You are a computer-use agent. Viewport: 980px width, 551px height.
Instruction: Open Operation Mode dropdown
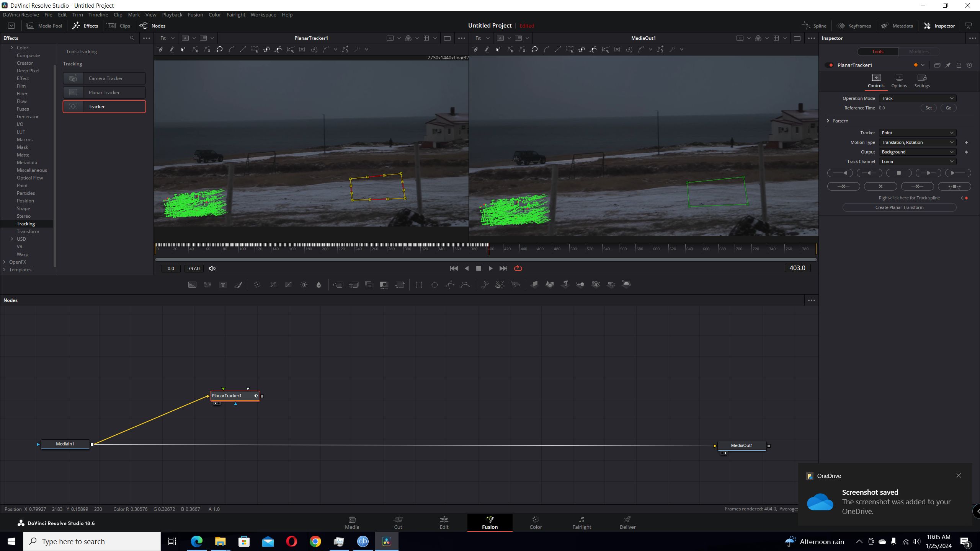pos(918,98)
